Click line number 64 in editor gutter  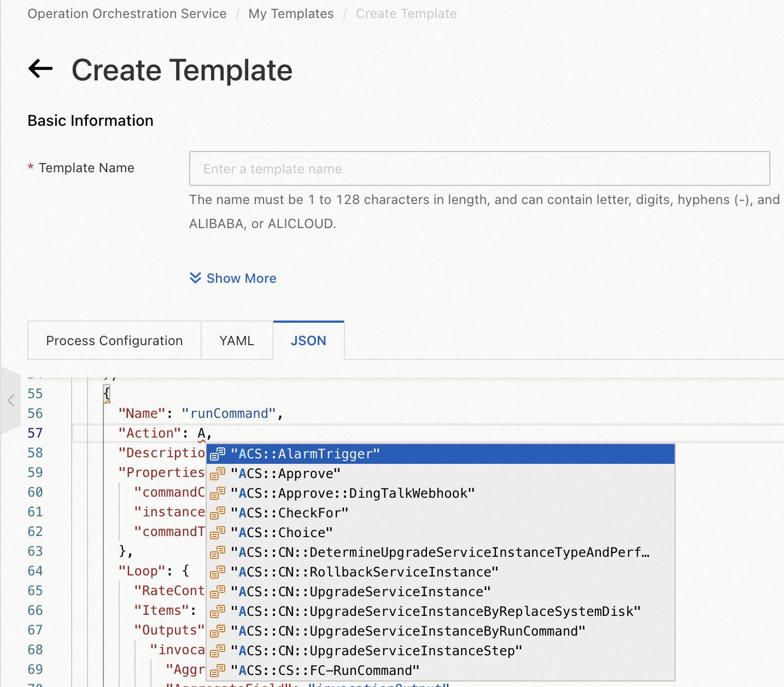pos(35,571)
